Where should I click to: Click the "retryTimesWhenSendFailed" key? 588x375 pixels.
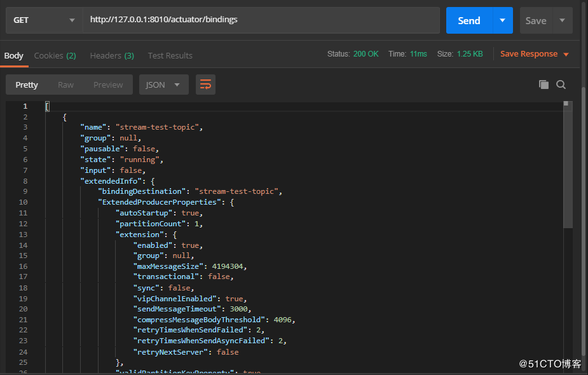tap(190, 330)
